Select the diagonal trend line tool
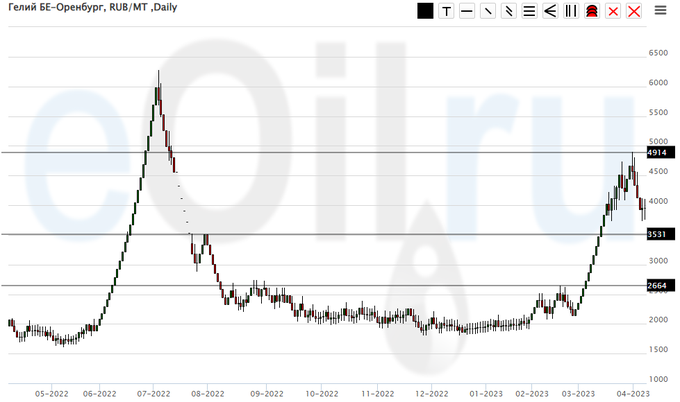The width and height of the screenshot is (680, 402). tap(487, 11)
